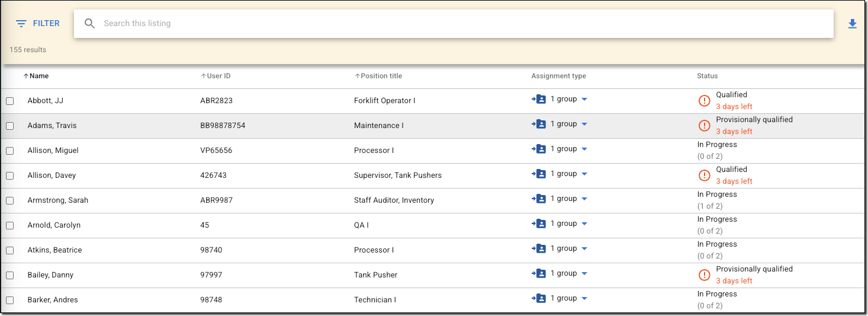Viewport: 868px width, 316px height.
Task: Open assignment dropdown arrow for Atkins, Beatrice
Action: pos(584,249)
